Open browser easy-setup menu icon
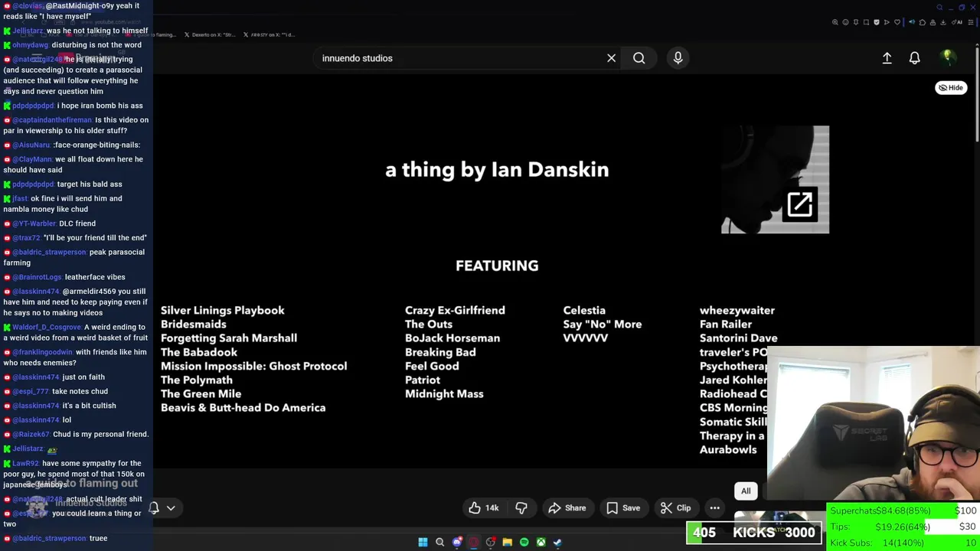980x551 pixels. coord(971,22)
